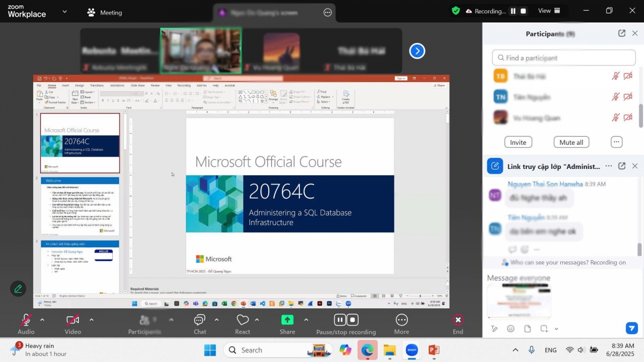Viewport: 644px width, 362px height.
Task: Click the Windows taskbar Search box
Action: [x=278, y=350]
